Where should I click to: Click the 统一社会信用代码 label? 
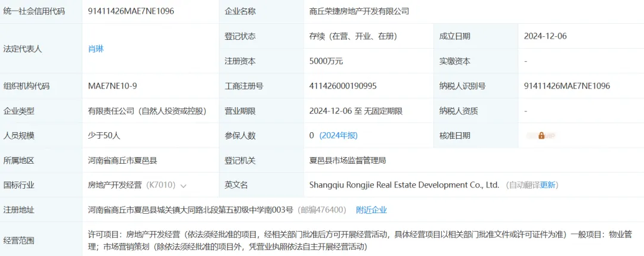[33, 11]
